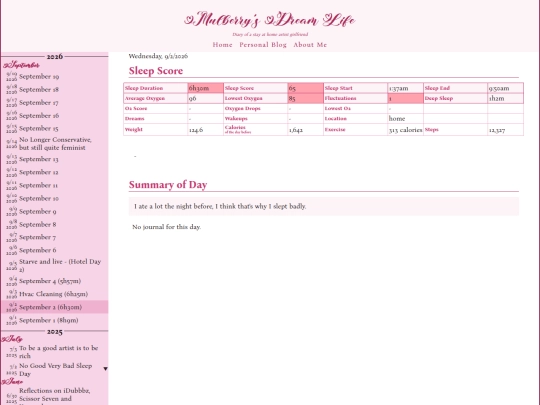
Task: Click the Sleep Duration value 6h30m
Action: pyautogui.click(x=206, y=88)
